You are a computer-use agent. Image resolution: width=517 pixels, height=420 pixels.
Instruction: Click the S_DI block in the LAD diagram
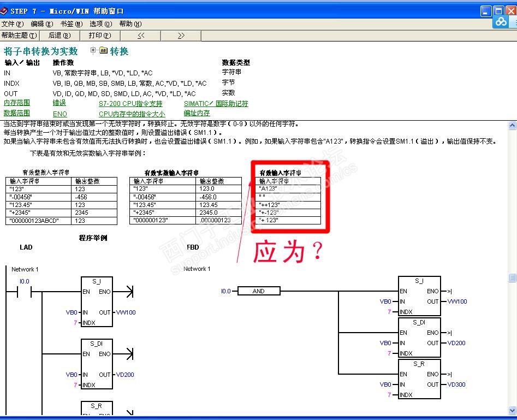[97, 364]
